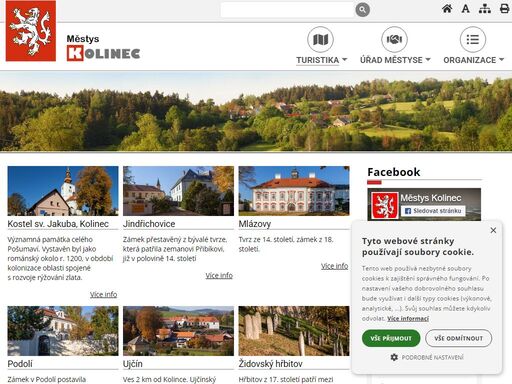Select the Kostel sv. Jakuba, Kolinec heading
512x384 pixels.
point(58,224)
